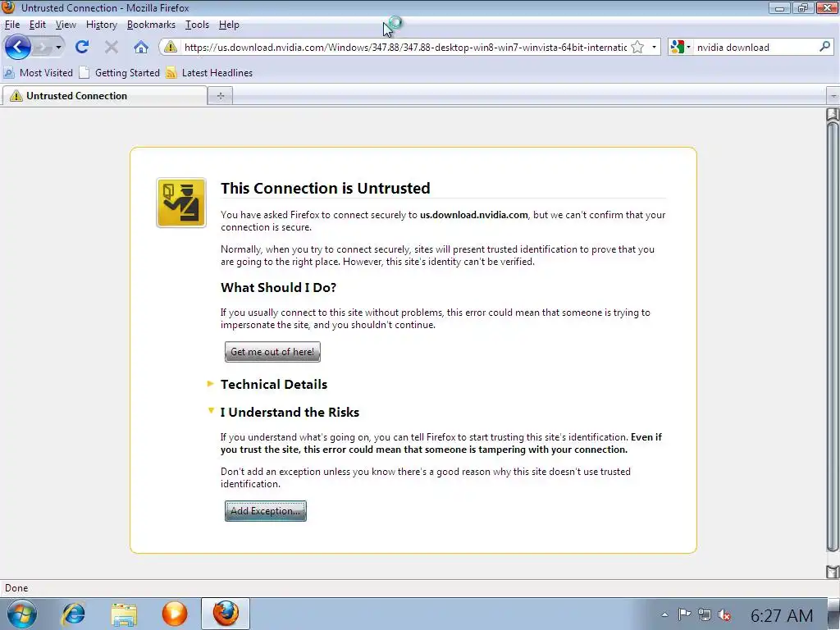Open the History menu
This screenshot has height=630, width=840.
[x=101, y=25]
